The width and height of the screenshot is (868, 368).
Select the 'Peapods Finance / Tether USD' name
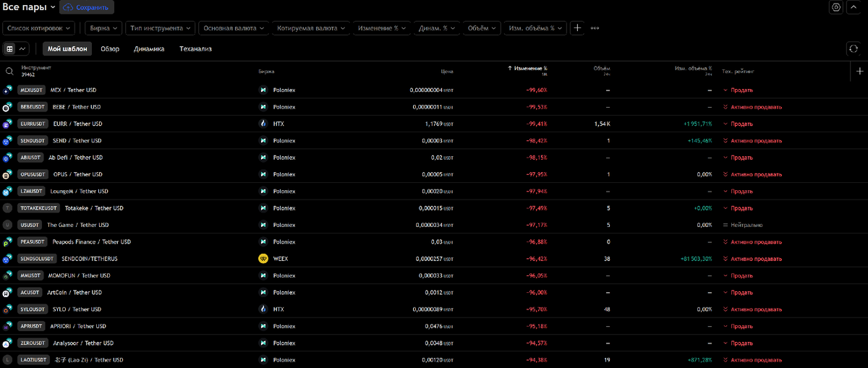pos(91,241)
